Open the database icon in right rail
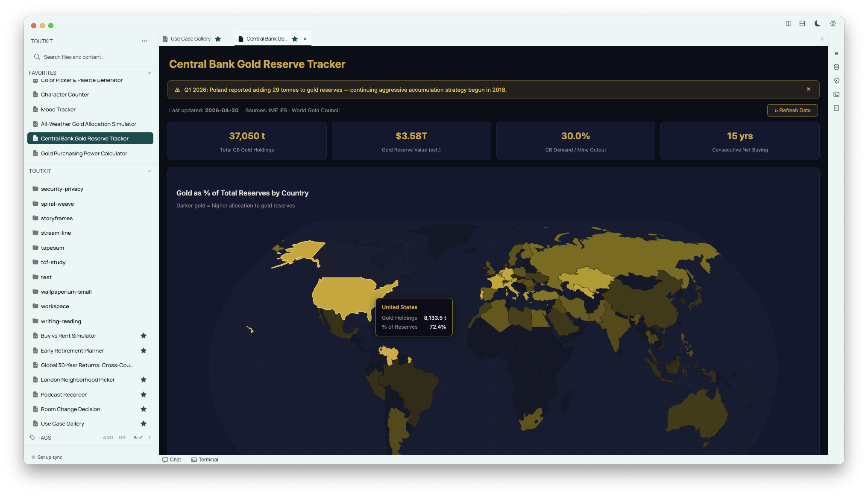This screenshot has width=868, height=496. pyautogui.click(x=836, y=67)
